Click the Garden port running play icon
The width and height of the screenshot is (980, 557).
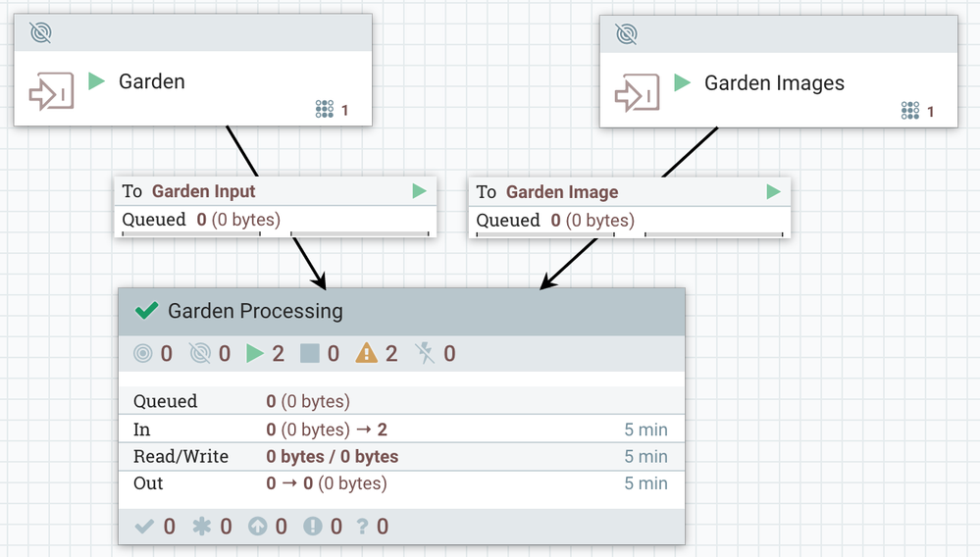click(96, 81)
